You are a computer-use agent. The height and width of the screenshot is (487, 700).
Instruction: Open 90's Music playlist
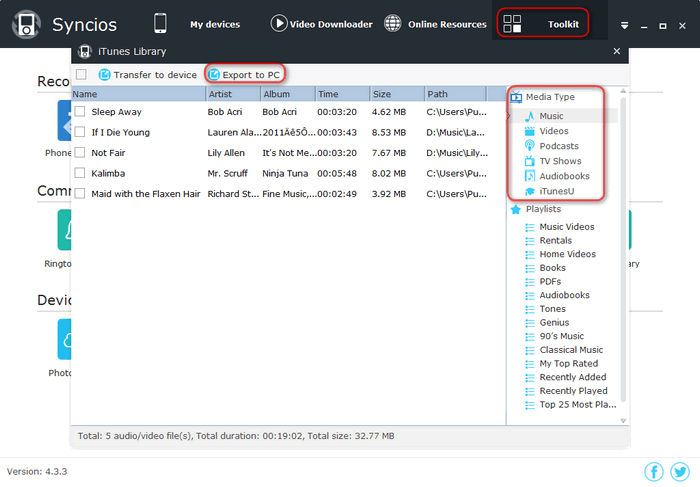pyautogui.click(x=562, y=336)
